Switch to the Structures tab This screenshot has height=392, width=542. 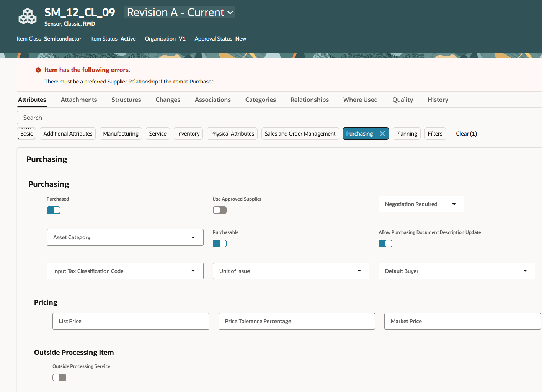[126, 100]
